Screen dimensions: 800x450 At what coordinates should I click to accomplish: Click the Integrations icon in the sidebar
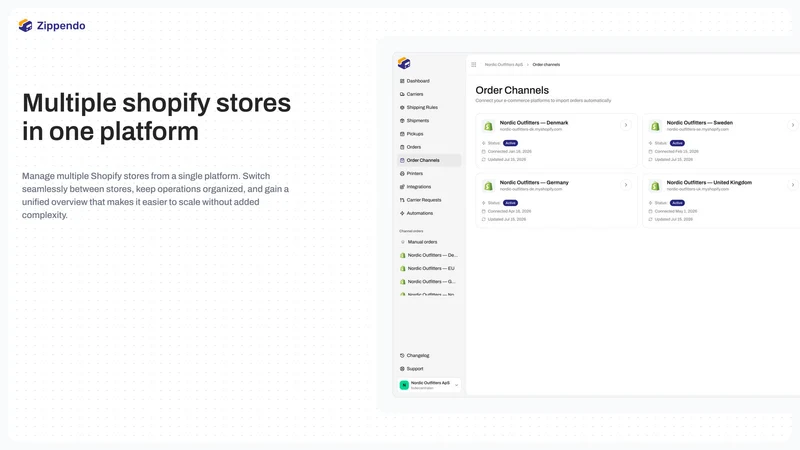(x=402, y=187)
